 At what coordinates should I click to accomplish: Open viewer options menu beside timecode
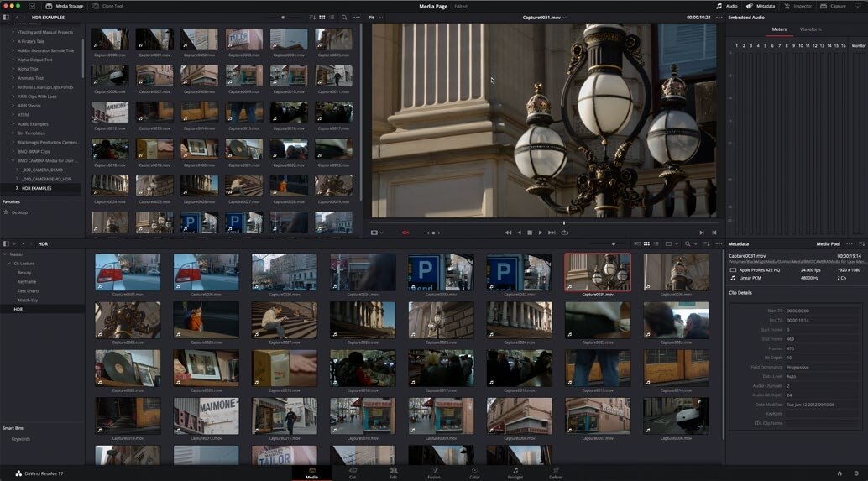pyautogui.click(x=719, y=18)
